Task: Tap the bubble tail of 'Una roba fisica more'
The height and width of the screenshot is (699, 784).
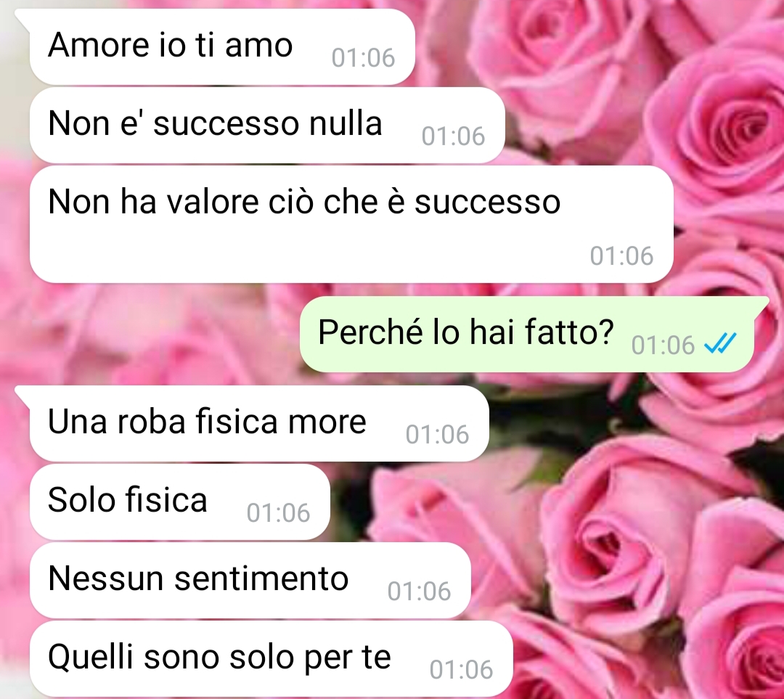Action: (x=23, y=393)
